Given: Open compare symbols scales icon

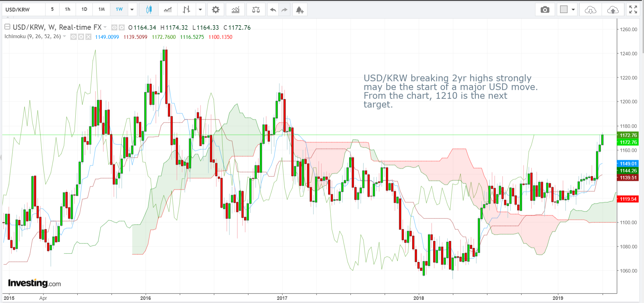Looking at the screenshot, I should (x=256, y=9).
